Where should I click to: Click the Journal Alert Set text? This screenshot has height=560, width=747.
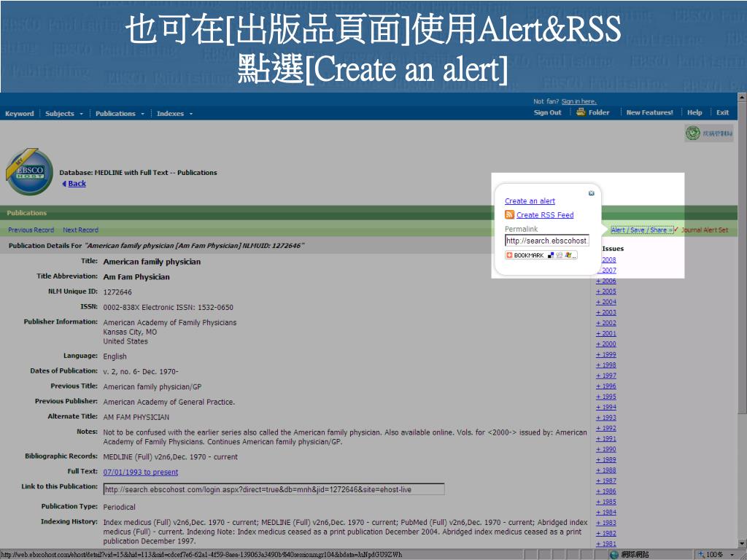(704, 230)
